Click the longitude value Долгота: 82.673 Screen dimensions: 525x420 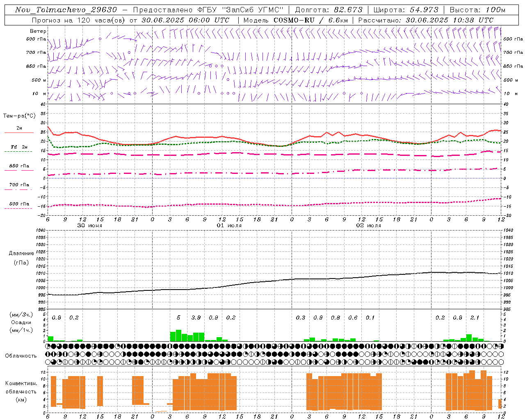[329, 10]
